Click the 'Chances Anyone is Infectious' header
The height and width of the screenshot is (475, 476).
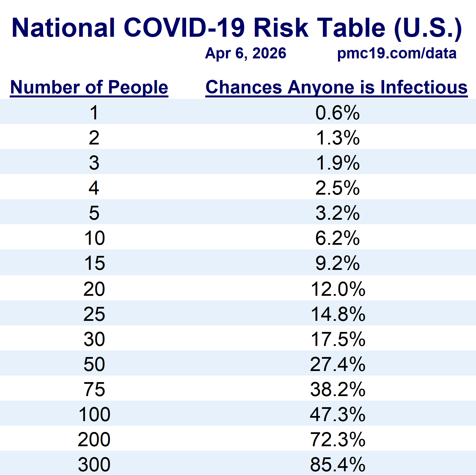(336, 87)
